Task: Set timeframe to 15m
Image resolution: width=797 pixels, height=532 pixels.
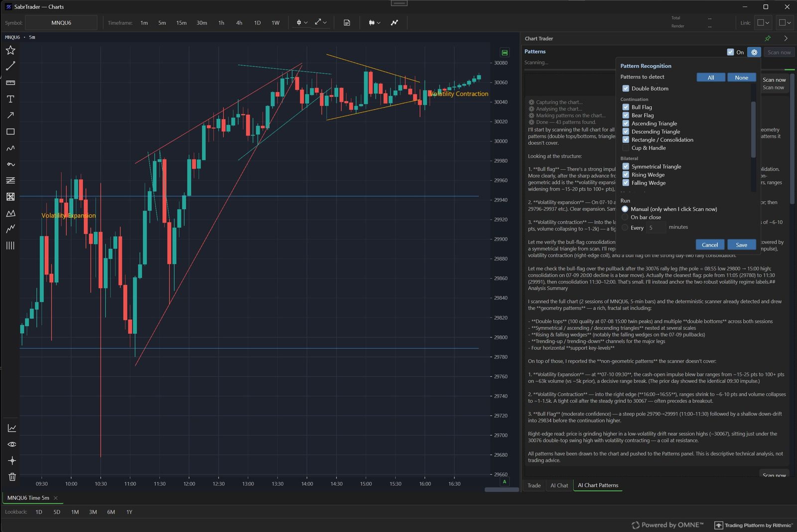Action: click(x=181, y=22)
